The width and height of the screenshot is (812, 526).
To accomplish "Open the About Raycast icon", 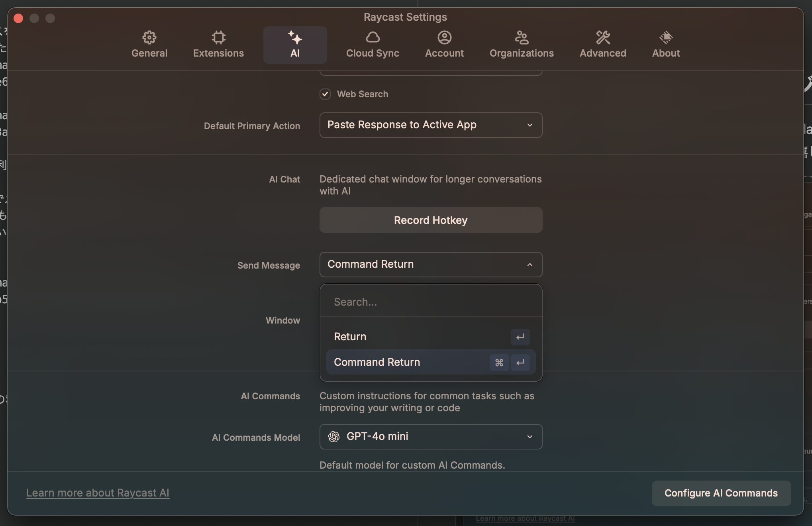I will click(666, 38).
